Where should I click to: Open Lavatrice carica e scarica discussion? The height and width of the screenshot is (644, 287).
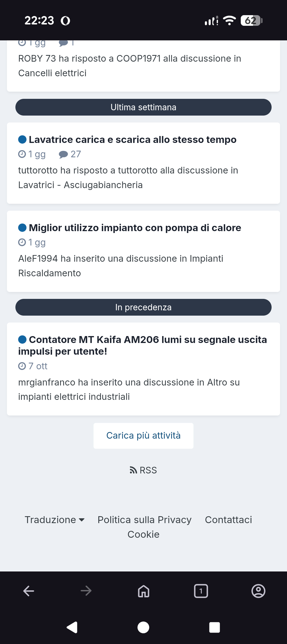pyautogui.click(x=132, y=140)
